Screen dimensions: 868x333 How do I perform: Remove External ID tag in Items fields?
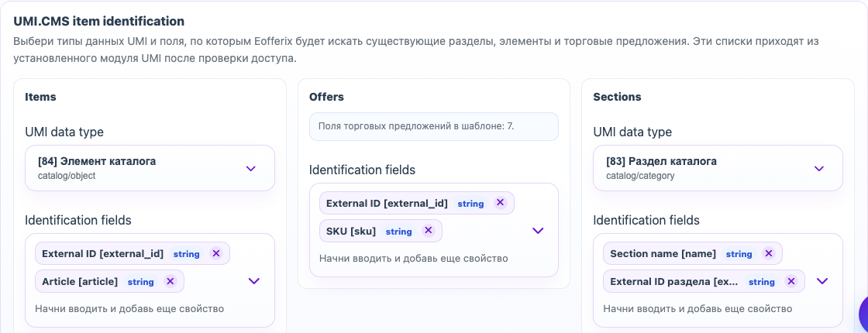(216, 253)
